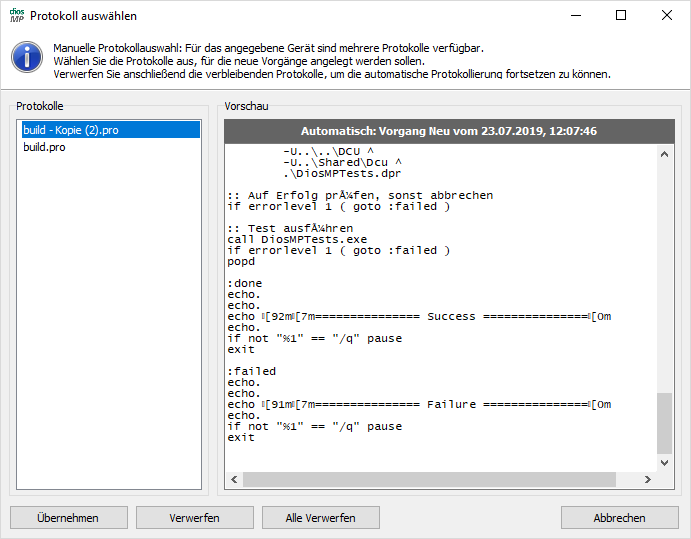This screenshot has height=539, width=691.
Task: Click the echo Failure line in preview
Action: [x=419, y=405]
